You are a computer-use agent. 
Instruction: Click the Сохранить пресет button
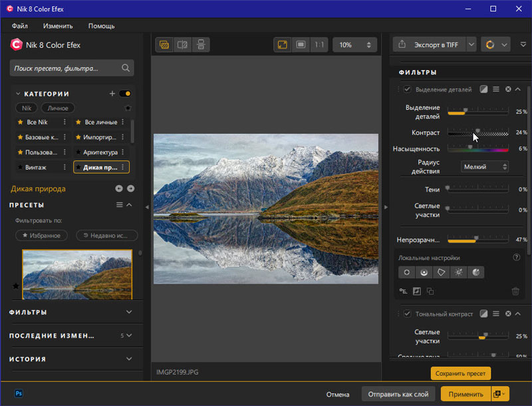point(460,373)
